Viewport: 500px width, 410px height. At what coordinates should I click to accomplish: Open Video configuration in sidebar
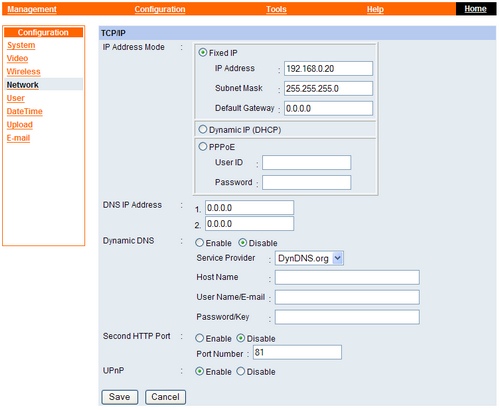17,58
